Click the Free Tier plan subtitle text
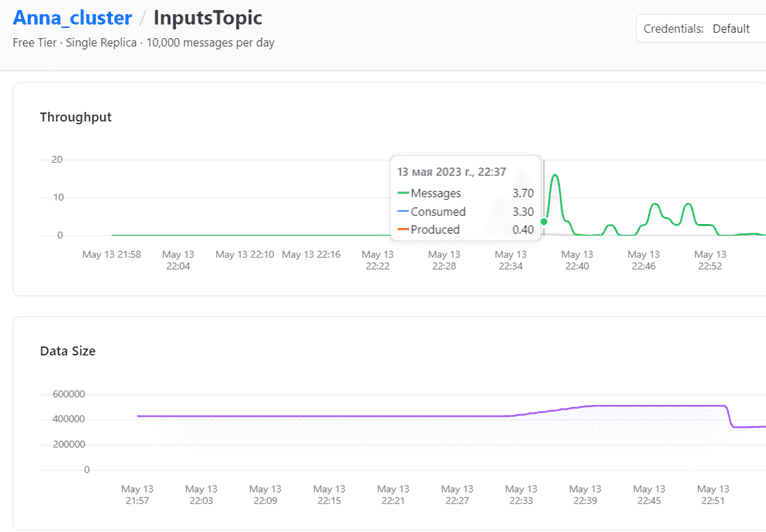This screenshot has height=532, width=766. pos(143,43)
